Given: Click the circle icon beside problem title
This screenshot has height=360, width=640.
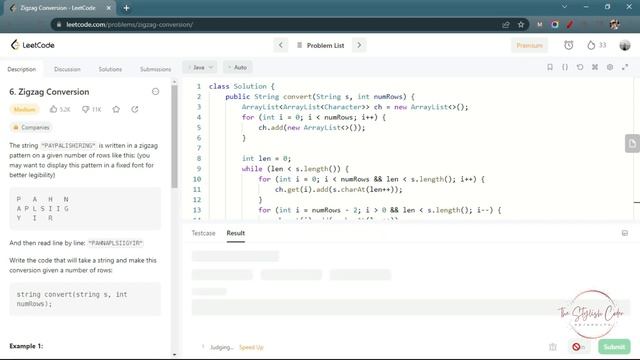Looking at the screenshot, I should (x=156, y=91).
